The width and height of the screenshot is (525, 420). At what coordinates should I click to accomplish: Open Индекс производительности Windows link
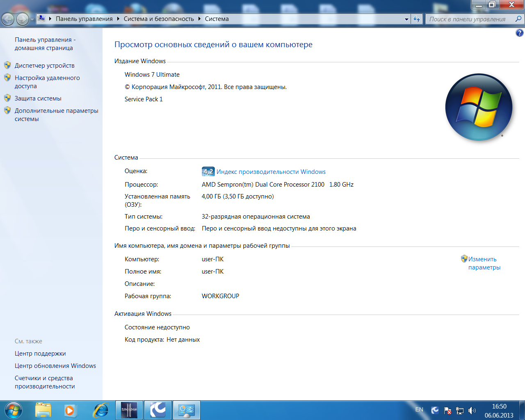coord(271,172)
